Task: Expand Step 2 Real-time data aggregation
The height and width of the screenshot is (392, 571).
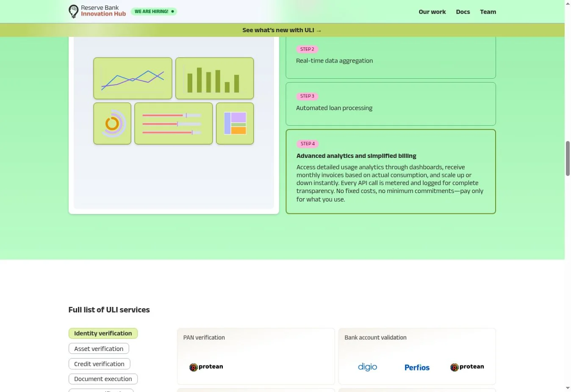Action: 391,58
